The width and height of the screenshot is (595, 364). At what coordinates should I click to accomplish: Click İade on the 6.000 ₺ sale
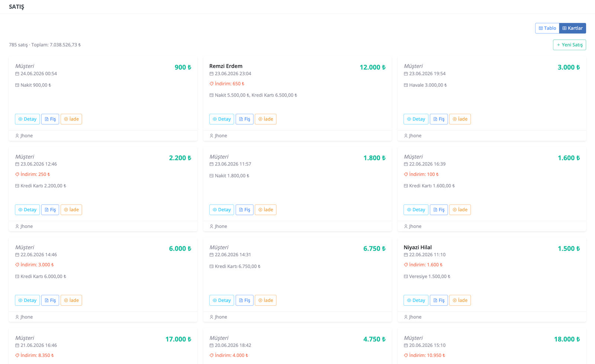pos(71,300)
